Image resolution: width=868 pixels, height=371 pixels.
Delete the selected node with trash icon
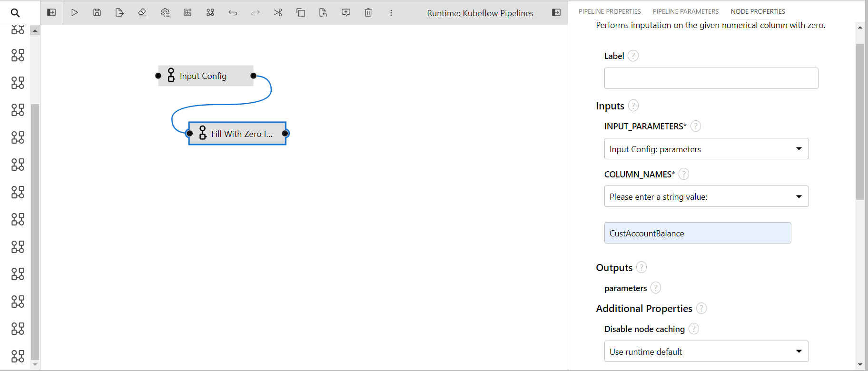[368, 13]
